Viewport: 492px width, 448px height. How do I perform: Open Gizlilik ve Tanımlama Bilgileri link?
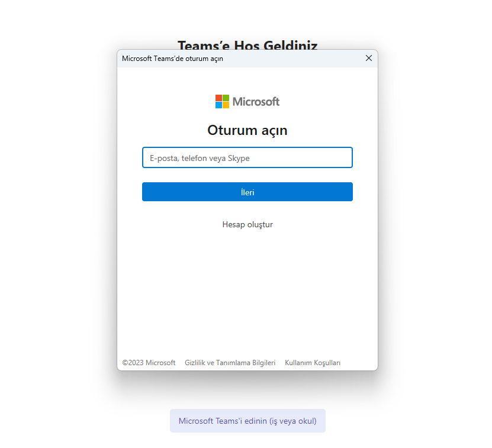(x=230, y=363)
